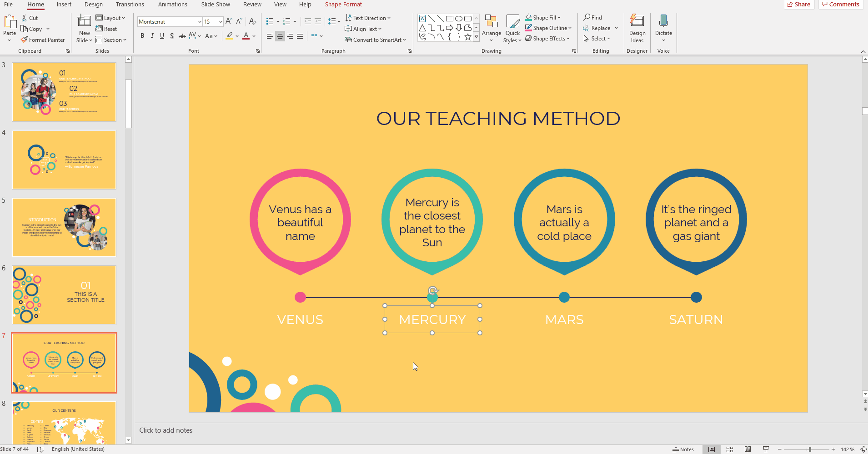Start Dictate microphone
The width and height of the screenshot is (868, 454).
tap(663, 25)
